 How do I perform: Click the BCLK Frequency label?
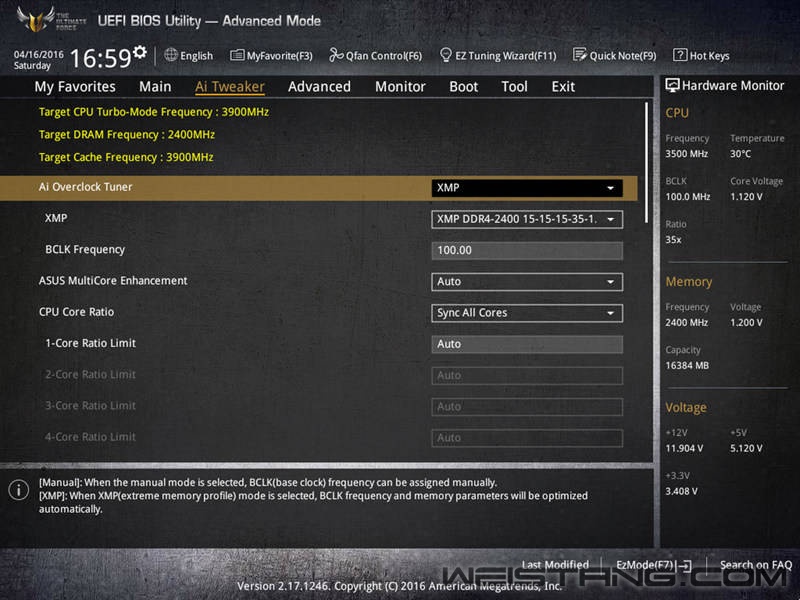click(85, 249)
